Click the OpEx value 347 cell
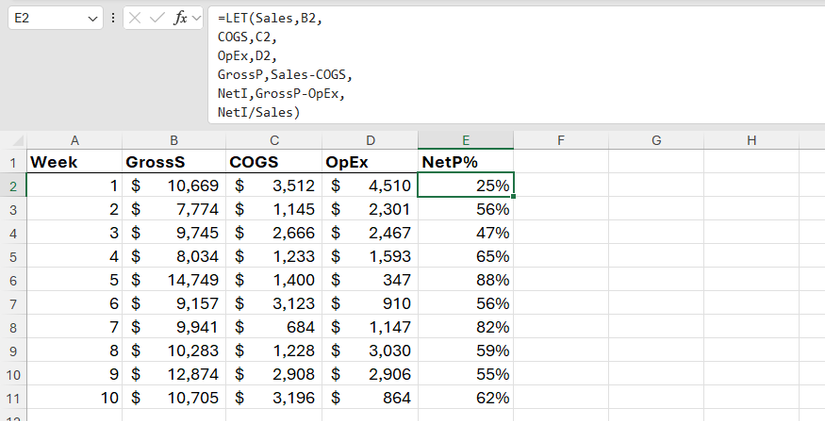Image resolution: width=825 pixels, height=421 pixels. [x=369, y=281]
